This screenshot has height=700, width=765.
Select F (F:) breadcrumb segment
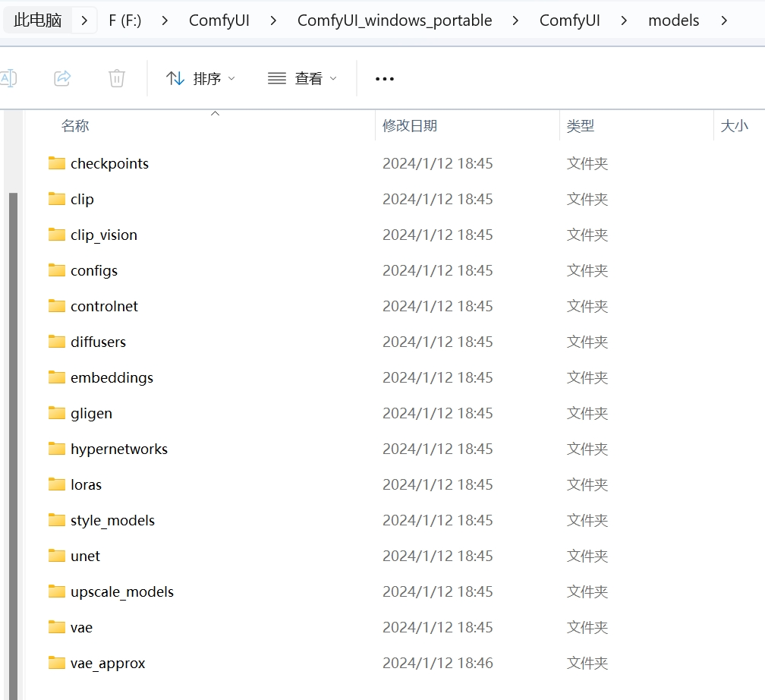[125, 20]
